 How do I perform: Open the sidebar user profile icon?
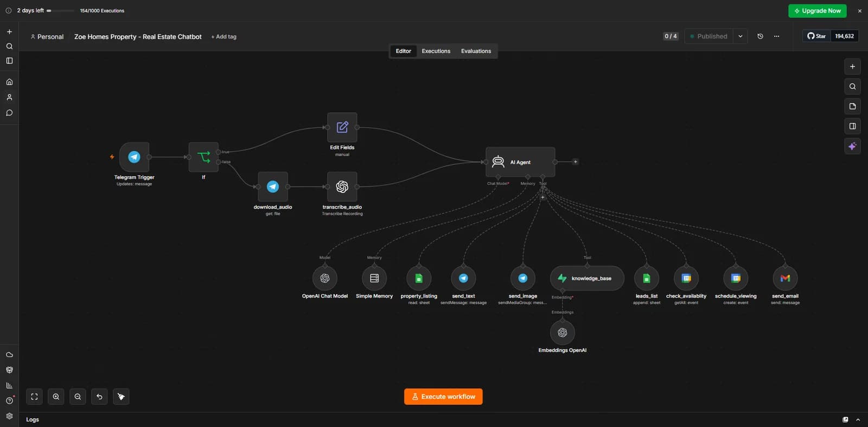[x=9, y=98]
